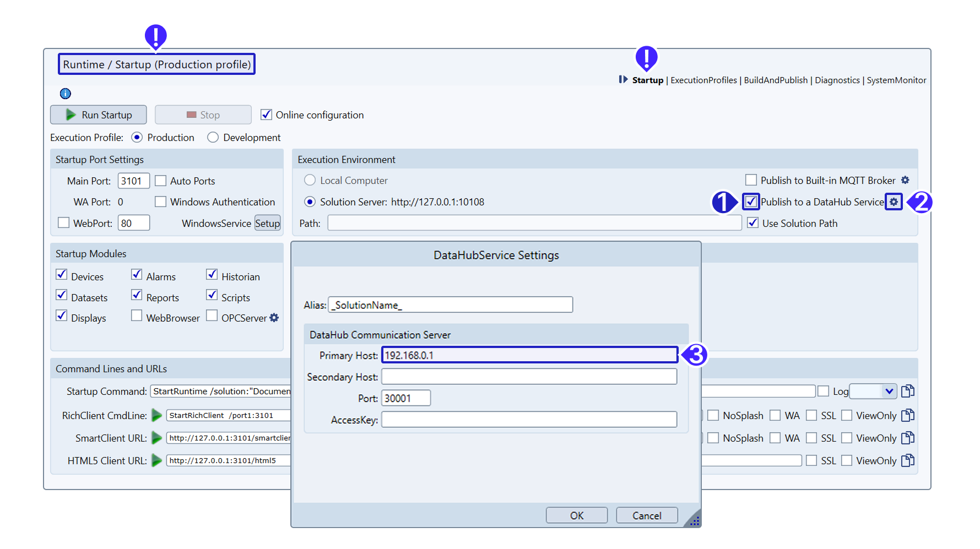Copy the SmartClient URL to clipboard

(x=908, y=438)
